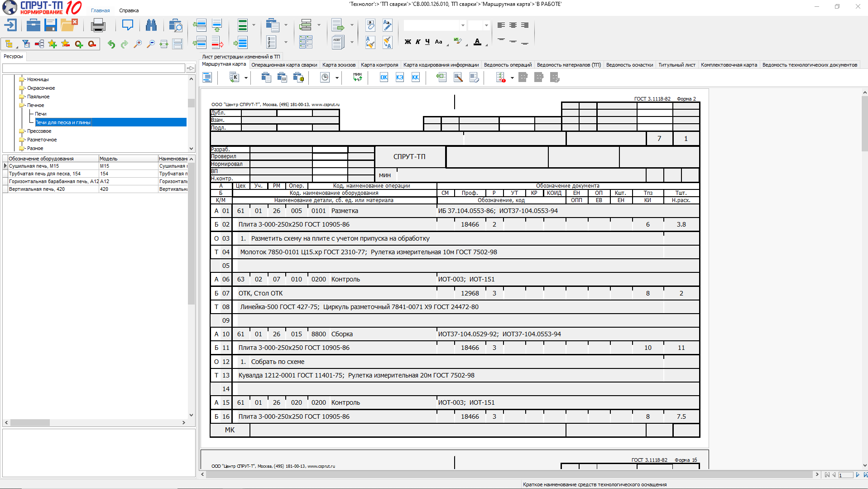Select the Печи tree item

(41, 114)
